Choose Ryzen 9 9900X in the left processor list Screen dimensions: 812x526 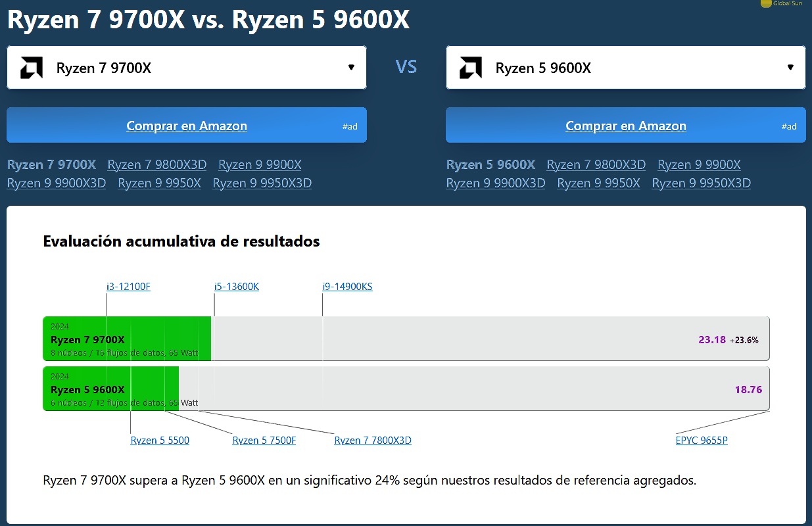(260, 164)
